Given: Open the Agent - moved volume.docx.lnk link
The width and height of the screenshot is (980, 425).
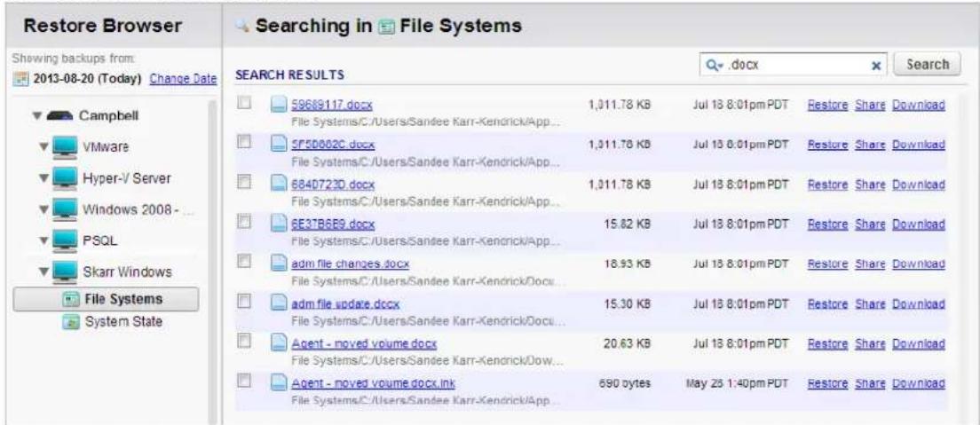Looking at the screenshot, I should [x=373, y=384].
